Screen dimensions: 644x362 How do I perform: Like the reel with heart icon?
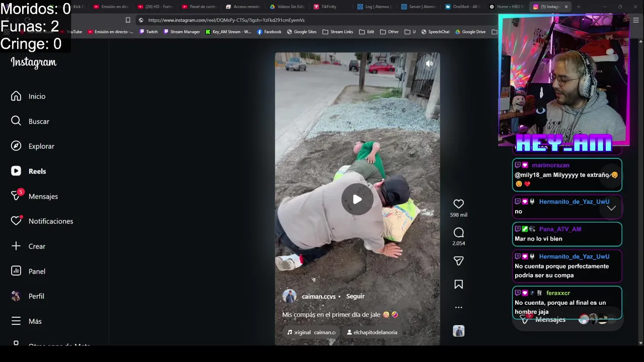(x=458, y=204)
